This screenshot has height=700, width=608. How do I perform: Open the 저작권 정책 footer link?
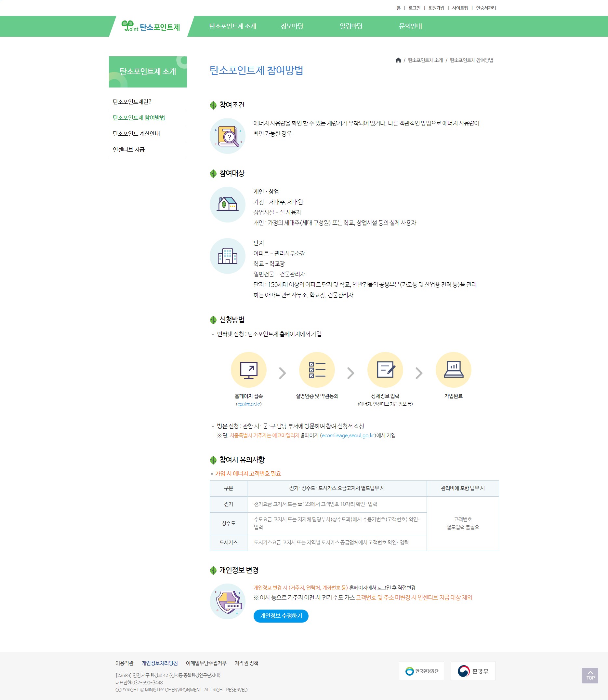click(x=246, y=663)
